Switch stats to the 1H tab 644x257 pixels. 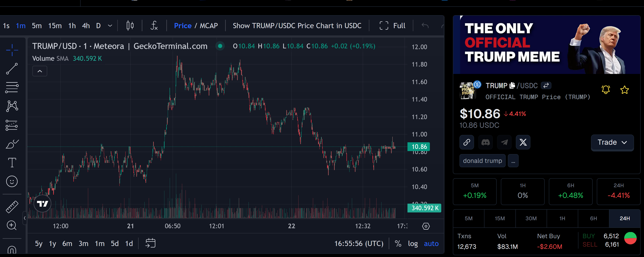562,218
